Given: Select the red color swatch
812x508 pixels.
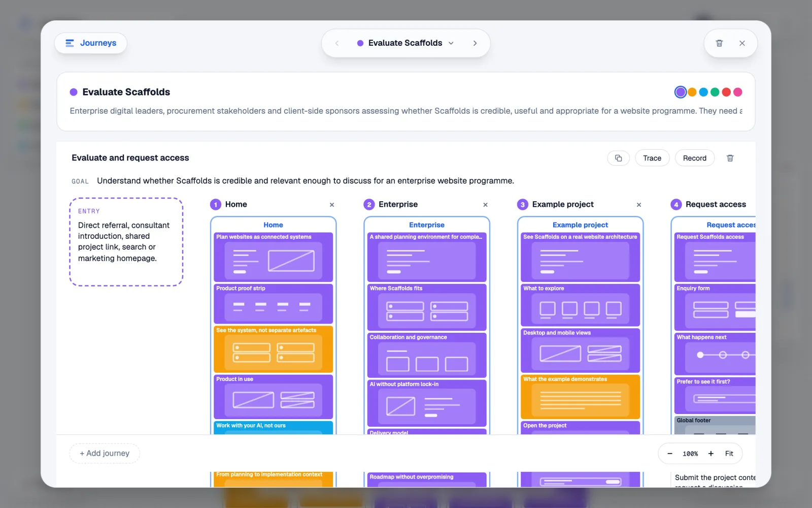Looking at the screenshot, I should click(x=726, y=92).
